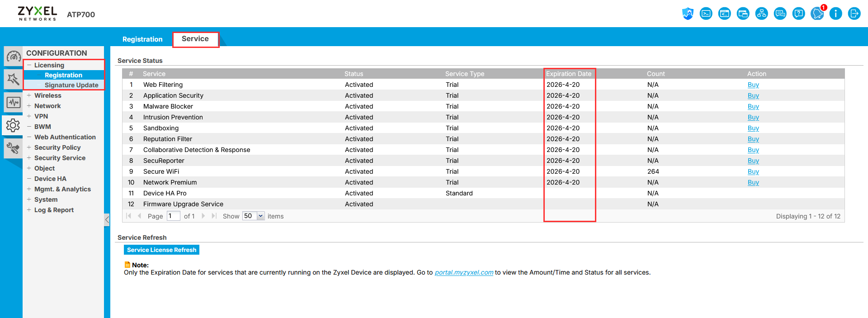Expand the Object tree node

(29, 168)
